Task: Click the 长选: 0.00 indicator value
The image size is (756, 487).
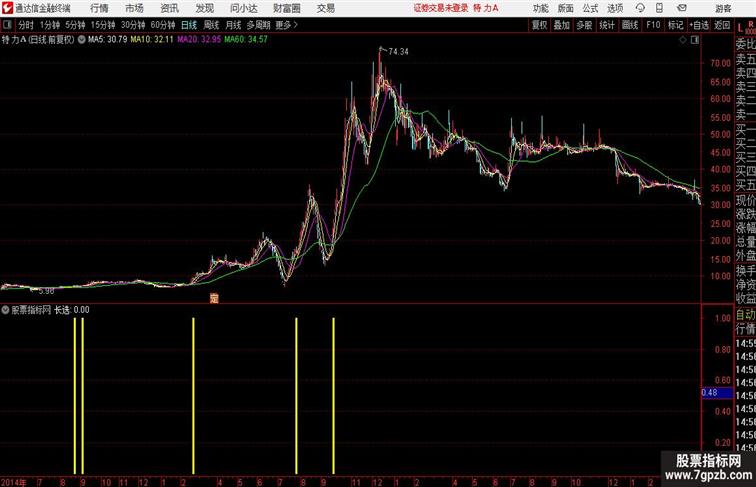Action: (71, 310)
